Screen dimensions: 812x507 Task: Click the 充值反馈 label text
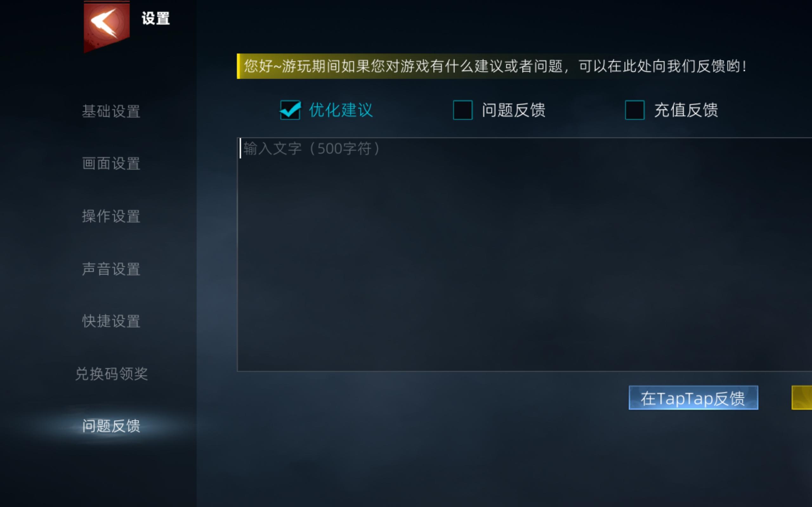point(686,110)
